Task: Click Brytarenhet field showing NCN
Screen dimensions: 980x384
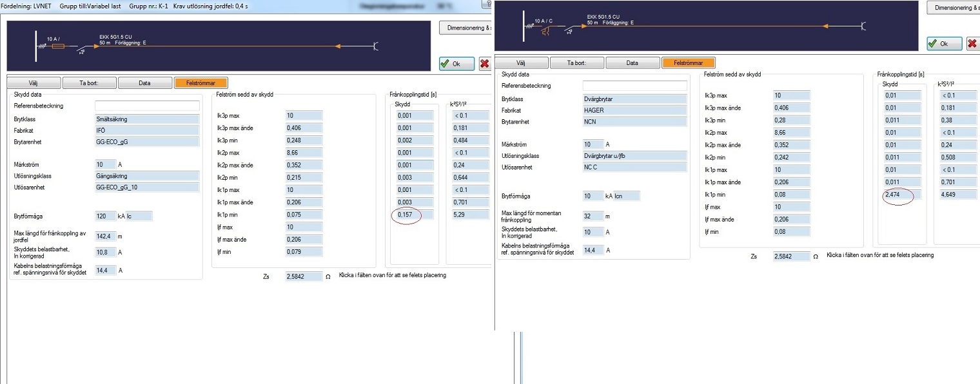Action: click(635, 122)
